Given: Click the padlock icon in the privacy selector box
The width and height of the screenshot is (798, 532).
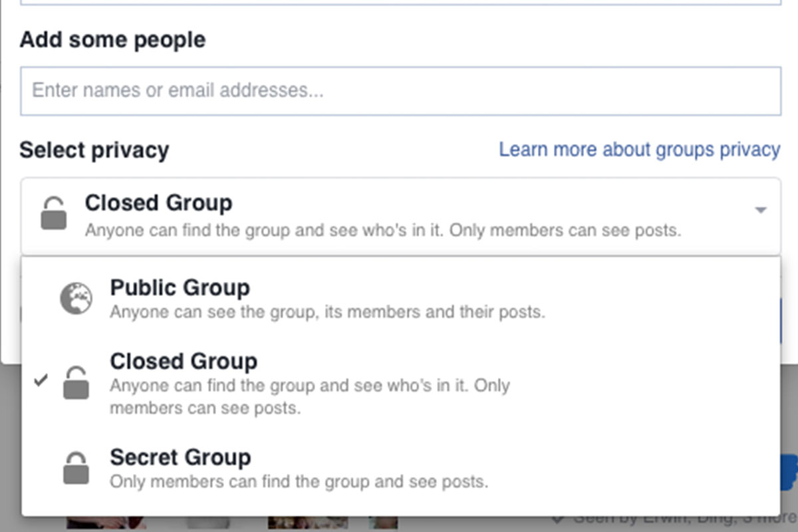Looking at the screenshot, I should (54, 213).
